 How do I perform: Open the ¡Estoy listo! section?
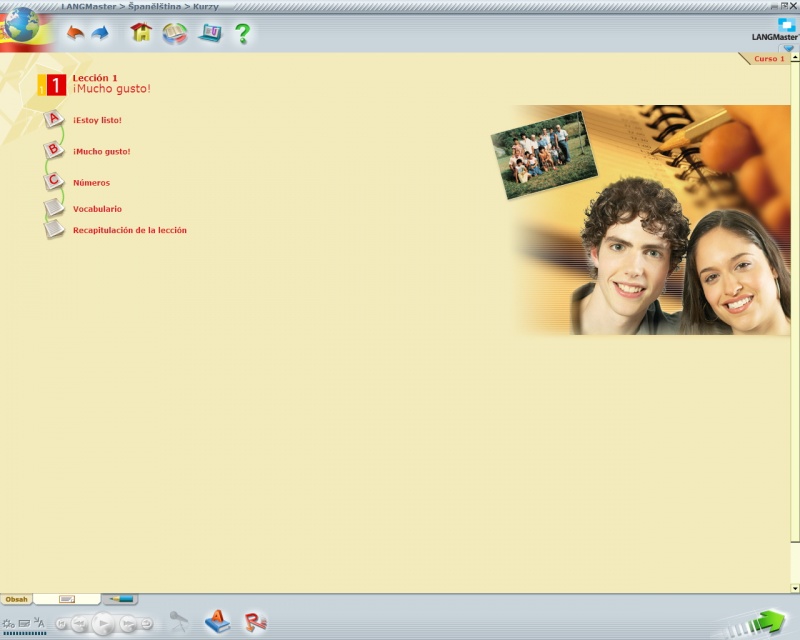(x=97, y=120)
